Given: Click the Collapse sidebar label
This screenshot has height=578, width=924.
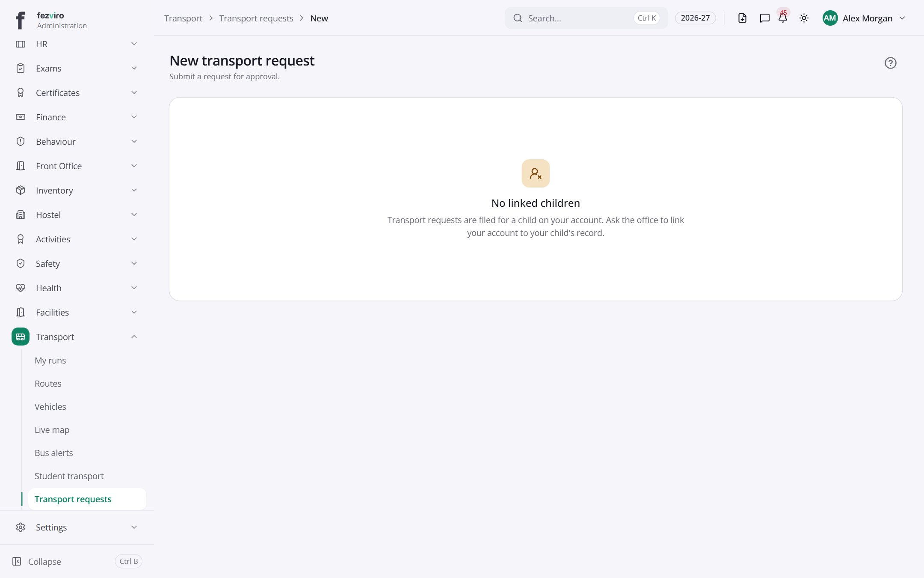Looking at the screenshot, I should (44, 561).
